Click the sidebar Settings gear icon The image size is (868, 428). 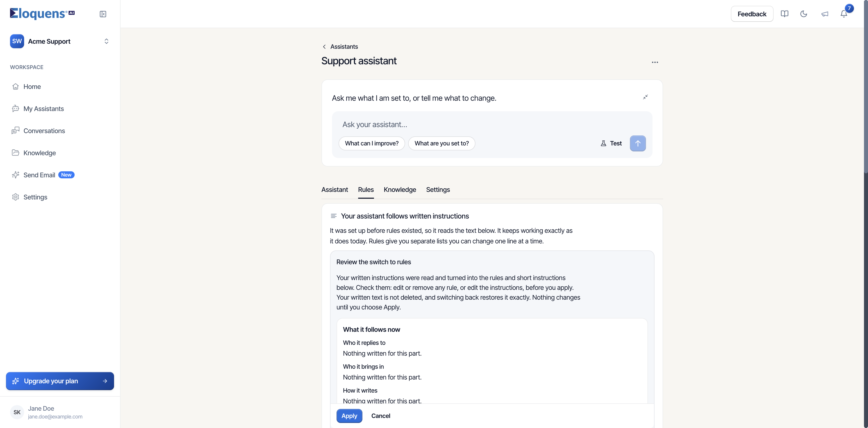coord(16,197)
